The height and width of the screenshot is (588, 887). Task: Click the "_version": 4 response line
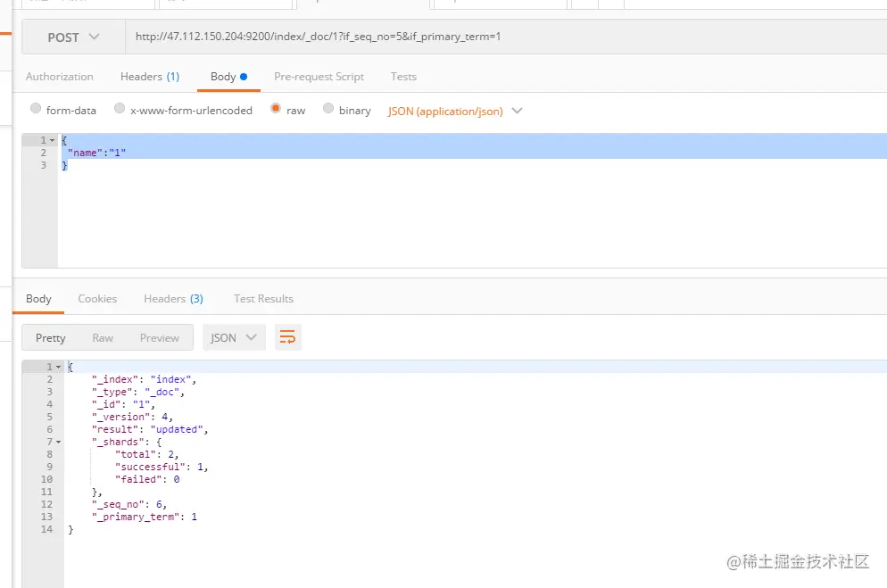coord(132,417)
